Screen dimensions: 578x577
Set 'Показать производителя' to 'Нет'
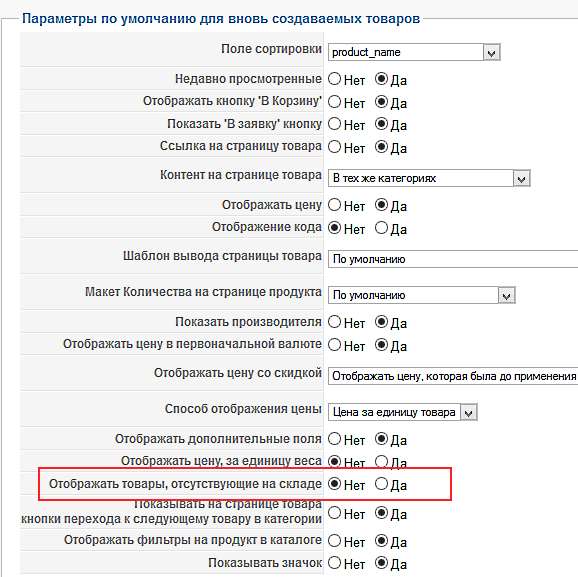tap(334, 322)
